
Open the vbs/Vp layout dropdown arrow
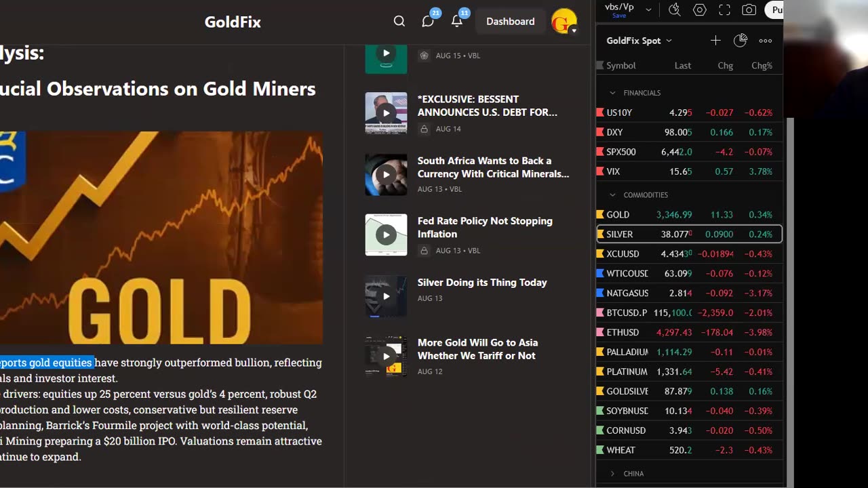click(648, 9)
